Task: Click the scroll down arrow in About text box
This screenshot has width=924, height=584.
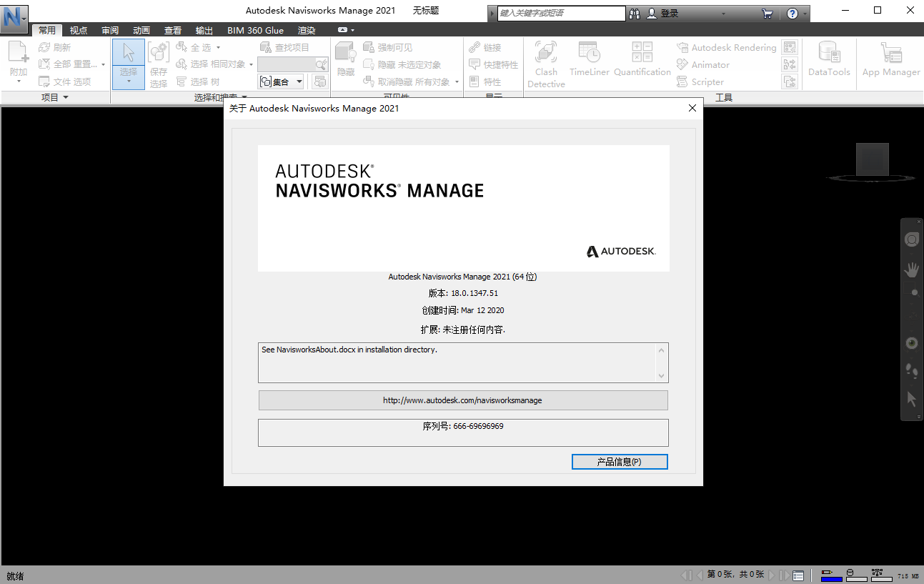Action: tap(662, 376)
